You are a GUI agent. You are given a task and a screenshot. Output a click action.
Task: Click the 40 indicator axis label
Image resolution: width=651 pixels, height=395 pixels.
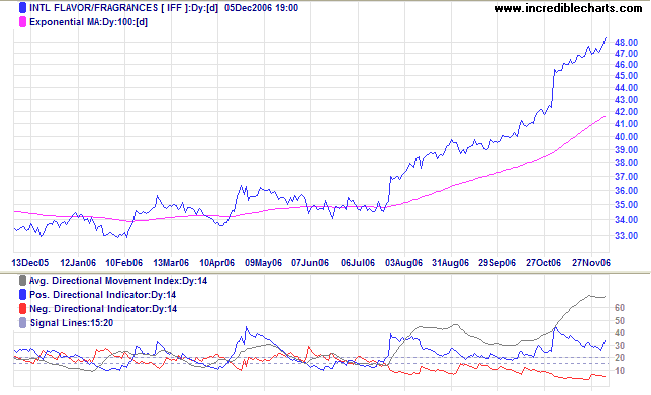click(x=620, y=333)
